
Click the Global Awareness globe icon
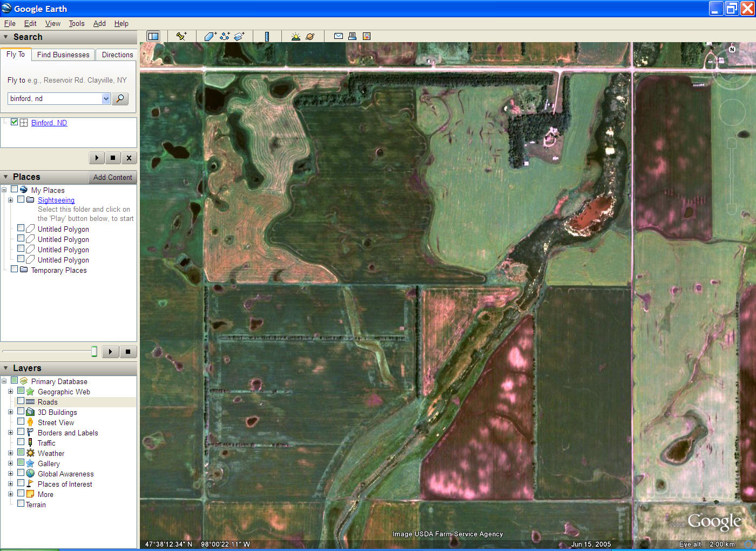(x=30, y=473)
